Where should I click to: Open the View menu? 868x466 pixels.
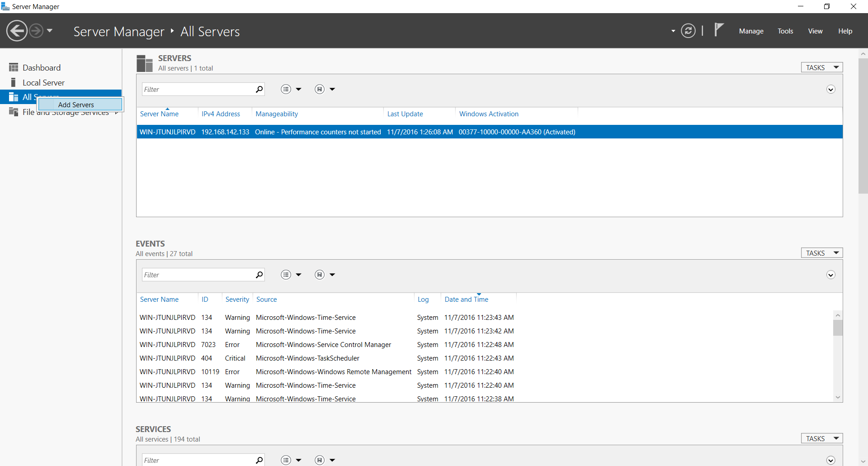pos(815,31)
